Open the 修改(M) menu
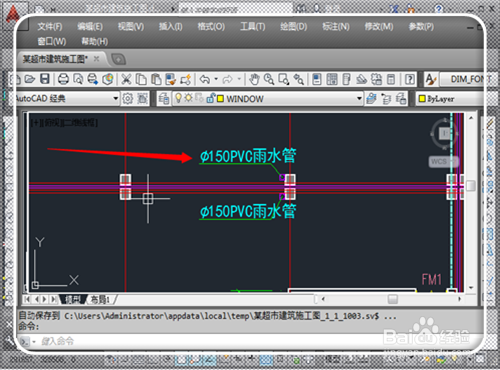The image size is (500, 370). (x=379, y=27)
